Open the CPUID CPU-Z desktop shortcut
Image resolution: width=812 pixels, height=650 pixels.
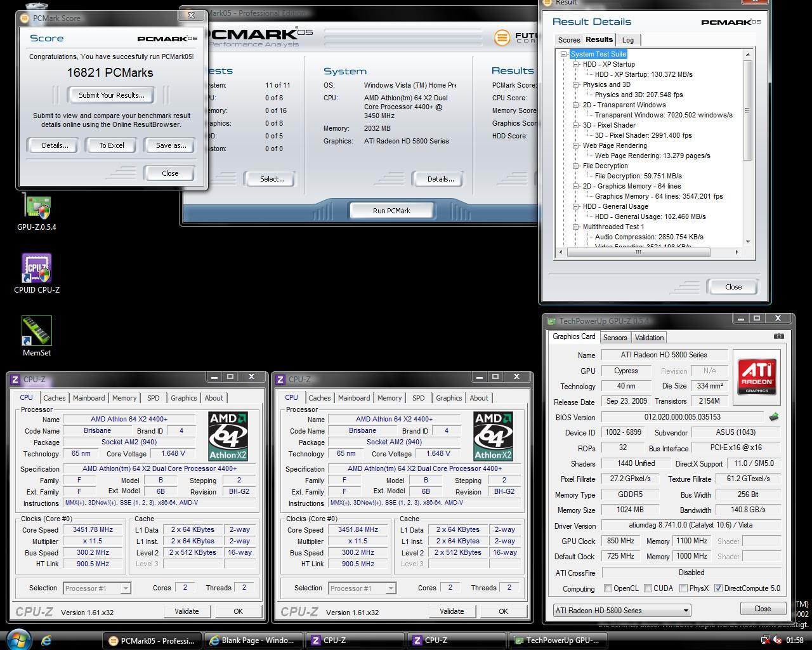tap(37, 274)
